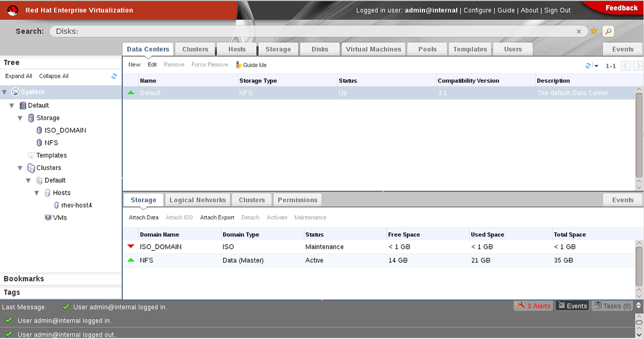Refresh the tree panel with its refresh icon
This screenshot has height=339, width=644.
pos(114,76)
